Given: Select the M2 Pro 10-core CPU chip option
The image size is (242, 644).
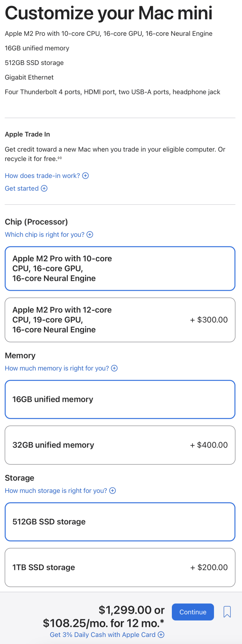Looking at the screenshot, I should point(120,269).
